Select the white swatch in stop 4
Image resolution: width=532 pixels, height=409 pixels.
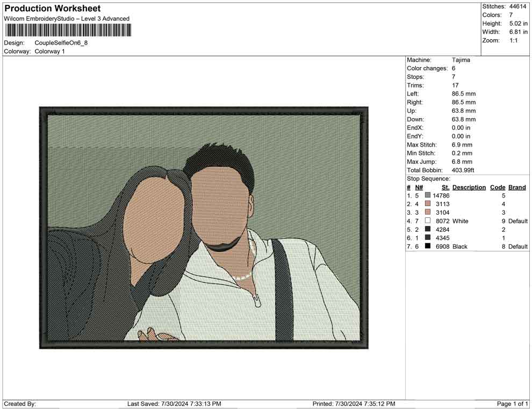point(428,221)
